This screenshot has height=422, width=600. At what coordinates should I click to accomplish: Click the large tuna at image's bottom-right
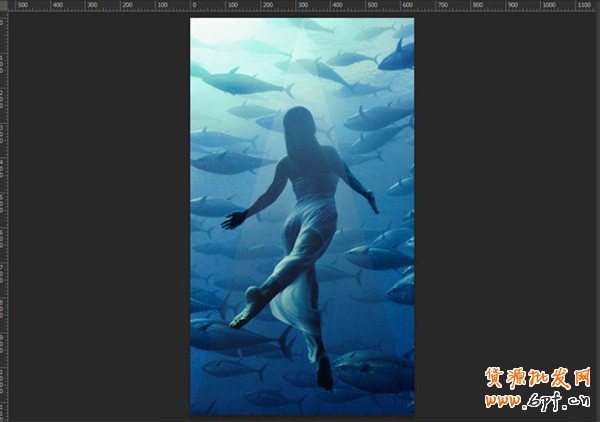(x=372, y=370)
